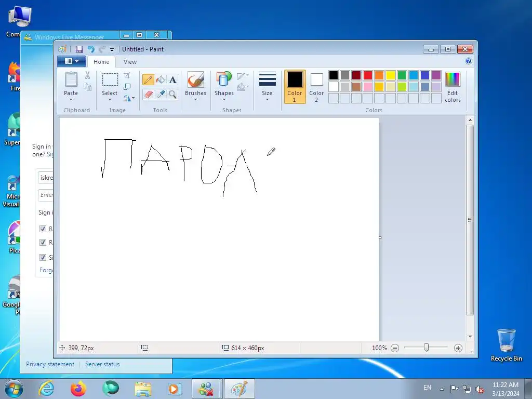Click the Copy icon in Clipboard group
This screenshot has width=532, height=399.
point(87,87)
